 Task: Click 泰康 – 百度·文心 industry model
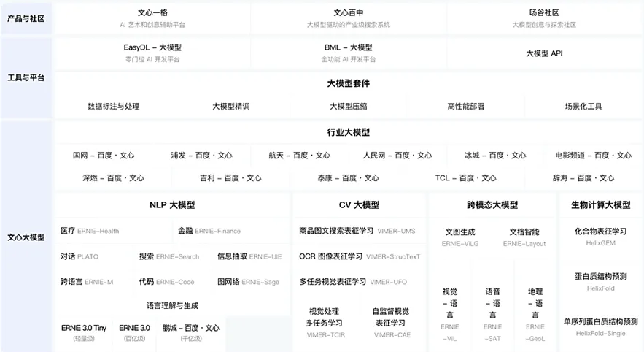(349, 178)
